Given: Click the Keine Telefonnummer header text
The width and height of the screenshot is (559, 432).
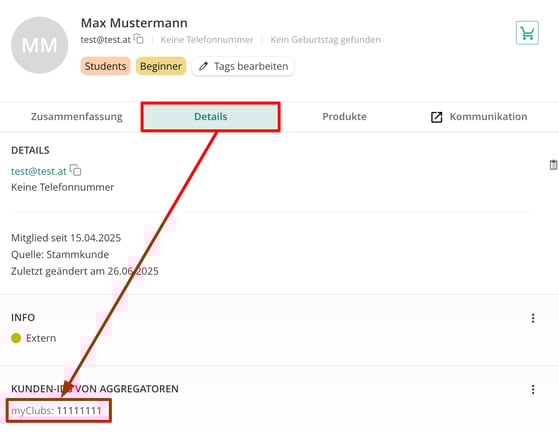Looking at the screenshot, I should [207, 40].
